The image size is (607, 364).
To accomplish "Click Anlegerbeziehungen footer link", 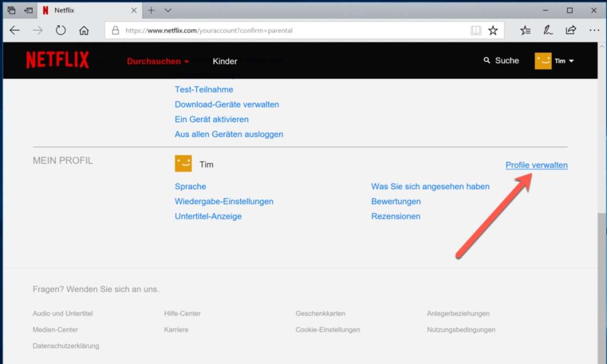I will (458, 313).
